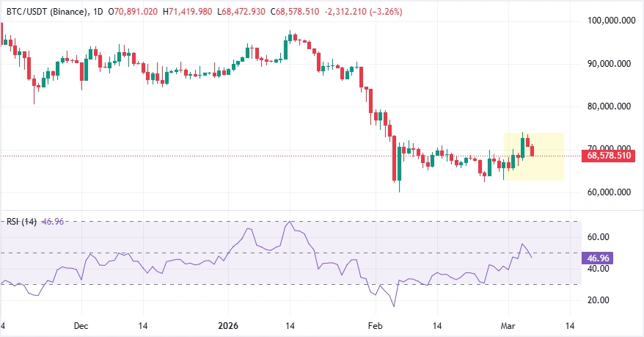Click the RSI (14) indicator label

coord(20,221)
